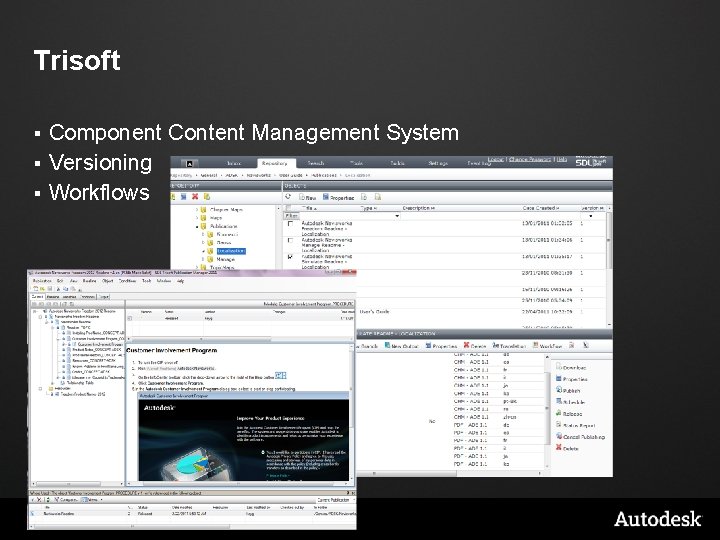Image resolution: width=720 pixels, height=540 pixels.
Task: Toggle the select-all checkbox in the Objects header
Action: pyautogui.click(x=289, y=208)
